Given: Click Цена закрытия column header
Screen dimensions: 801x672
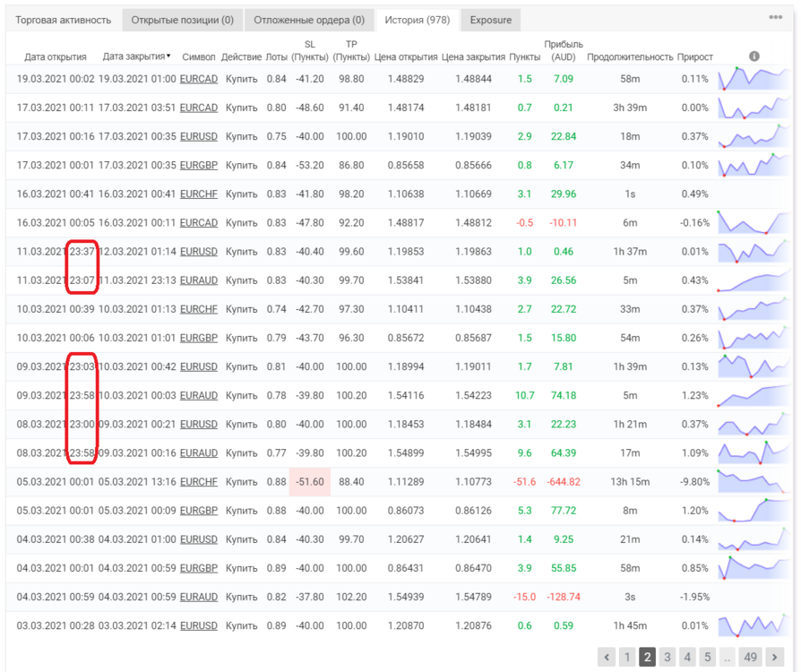Looking at the screenshot, I should point(473,56).
